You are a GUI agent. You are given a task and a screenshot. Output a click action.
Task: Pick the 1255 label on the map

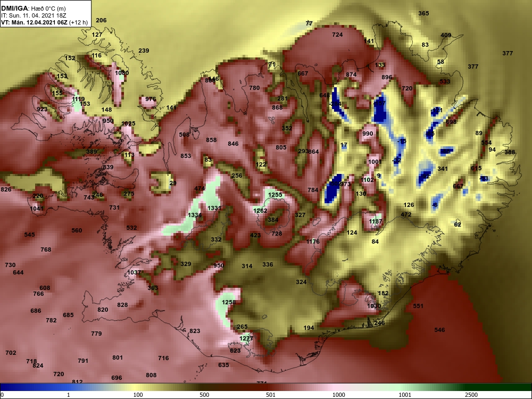click(275, 195)
